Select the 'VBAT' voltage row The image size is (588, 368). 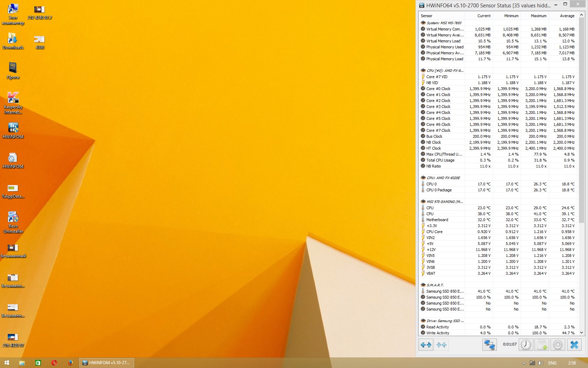point(498,273)
